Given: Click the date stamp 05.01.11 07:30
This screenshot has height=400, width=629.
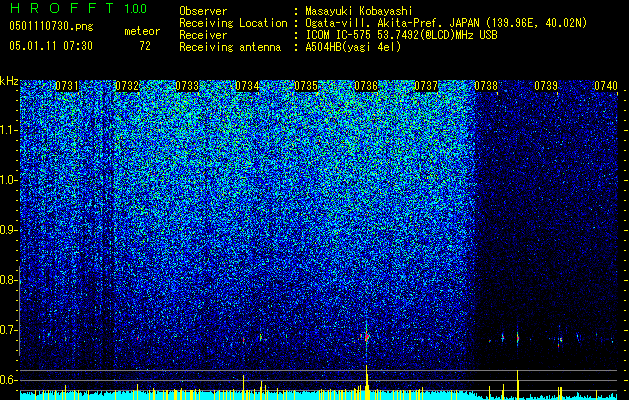Looking at the screenshot, I should click(x=51, y=46).
